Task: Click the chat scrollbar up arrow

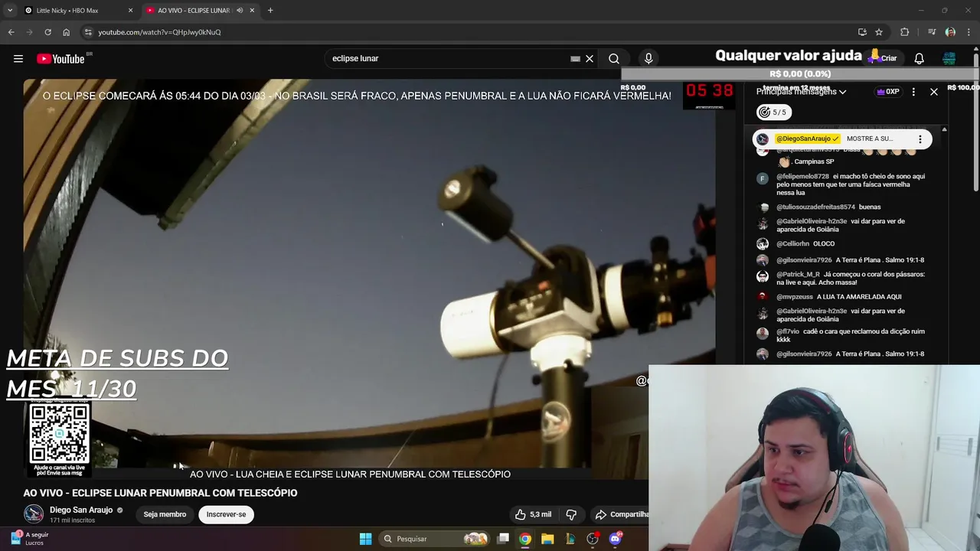Action: tap(944, 129)
